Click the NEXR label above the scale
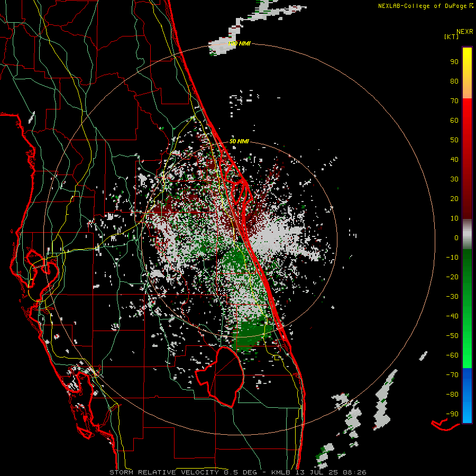This screenshot has height=476, width=476. 465,32
